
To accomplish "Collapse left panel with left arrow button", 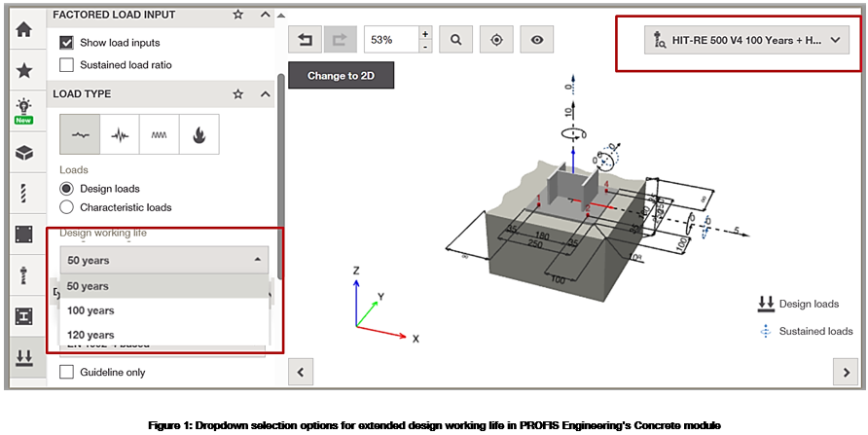I will point(301,372).
